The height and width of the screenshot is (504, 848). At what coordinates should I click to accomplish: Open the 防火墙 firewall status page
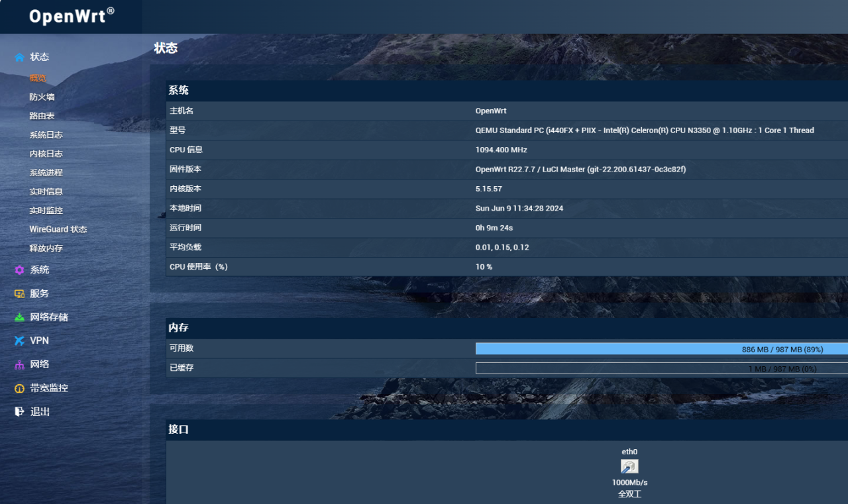click(42, 97)
